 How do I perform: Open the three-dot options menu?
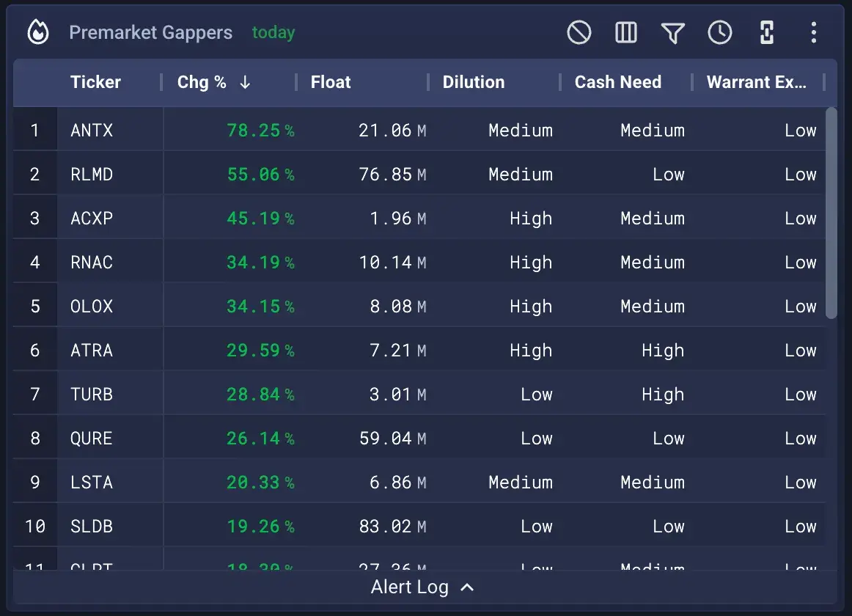click(813, 32)
